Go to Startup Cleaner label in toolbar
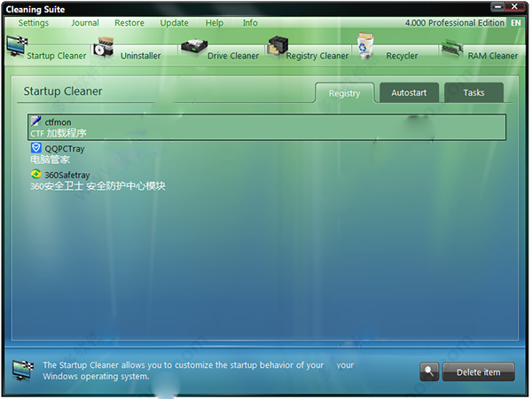This screenshot has width=532, height=399. (x=57, y=56)
